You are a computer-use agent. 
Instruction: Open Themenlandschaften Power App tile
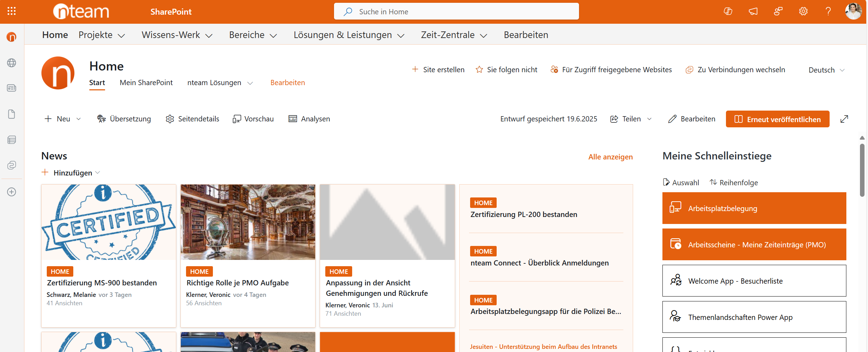[x=754, y=317]
